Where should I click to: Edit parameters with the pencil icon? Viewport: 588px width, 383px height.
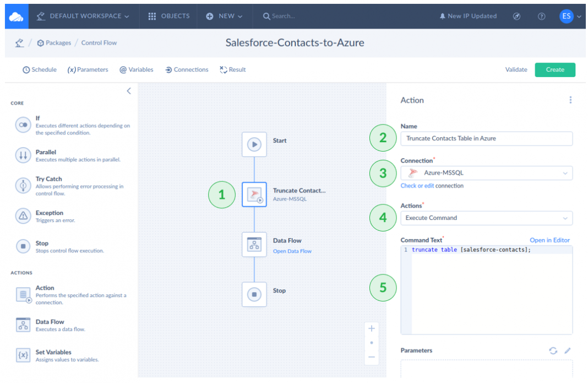[568, 350]
